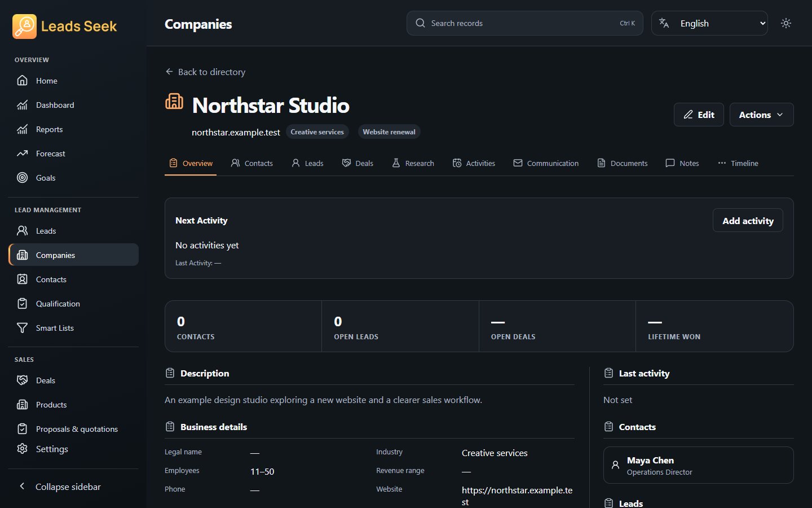The height and width of the screenshot is (508, 812).
Task: Open Home from the sidebar
Action: (x=73, y=81)
